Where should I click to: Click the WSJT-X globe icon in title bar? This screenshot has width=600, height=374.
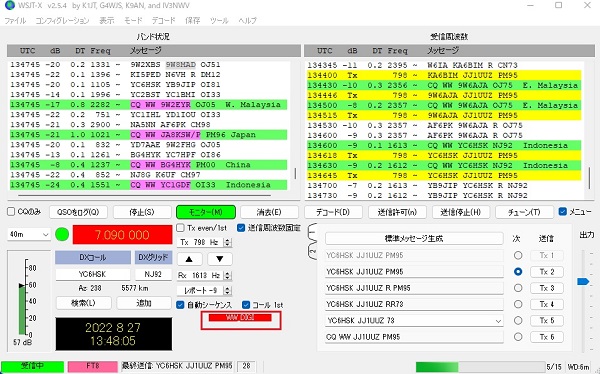pos(10,5)
